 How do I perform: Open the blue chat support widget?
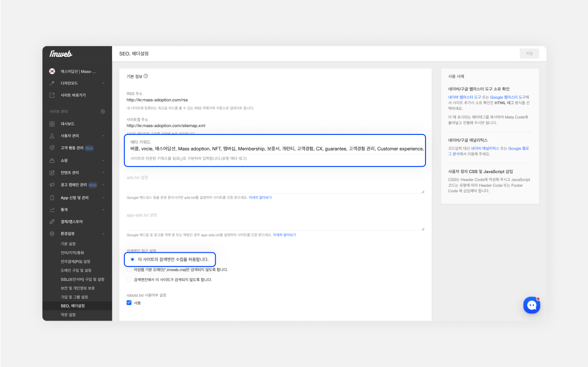tap(532, 305)
